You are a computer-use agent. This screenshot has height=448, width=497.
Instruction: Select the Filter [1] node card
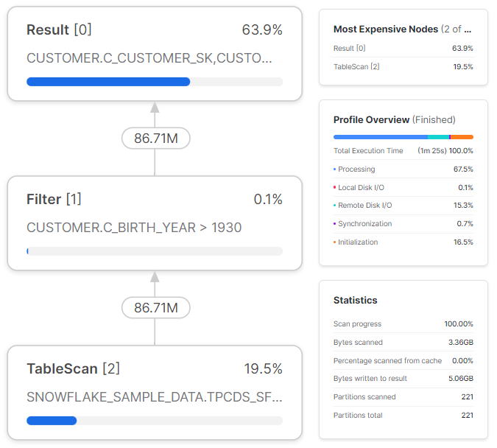pos(155,223)
